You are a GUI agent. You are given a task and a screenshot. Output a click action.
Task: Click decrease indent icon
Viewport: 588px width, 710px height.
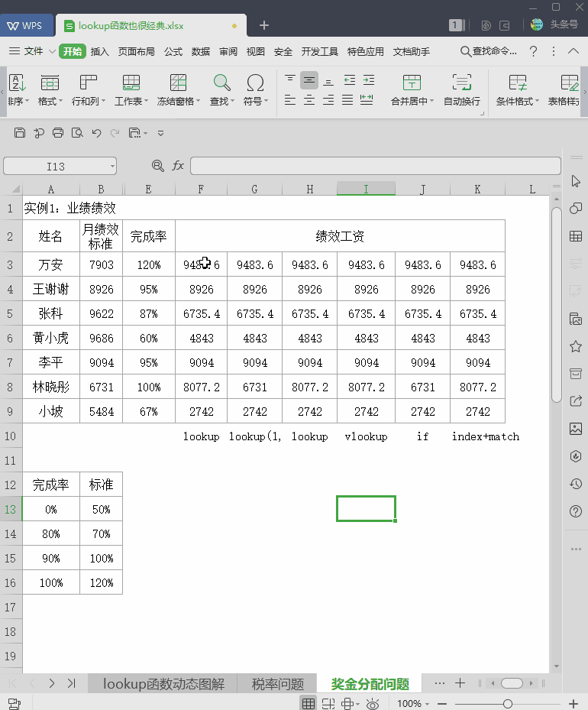click(350, 80)
